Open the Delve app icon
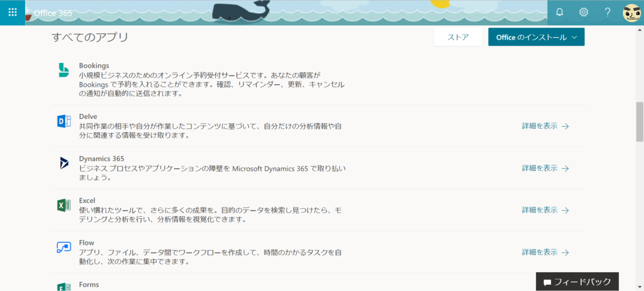This screenshot has width=644, height=291. pyautogui.click(x=64, y=121)
